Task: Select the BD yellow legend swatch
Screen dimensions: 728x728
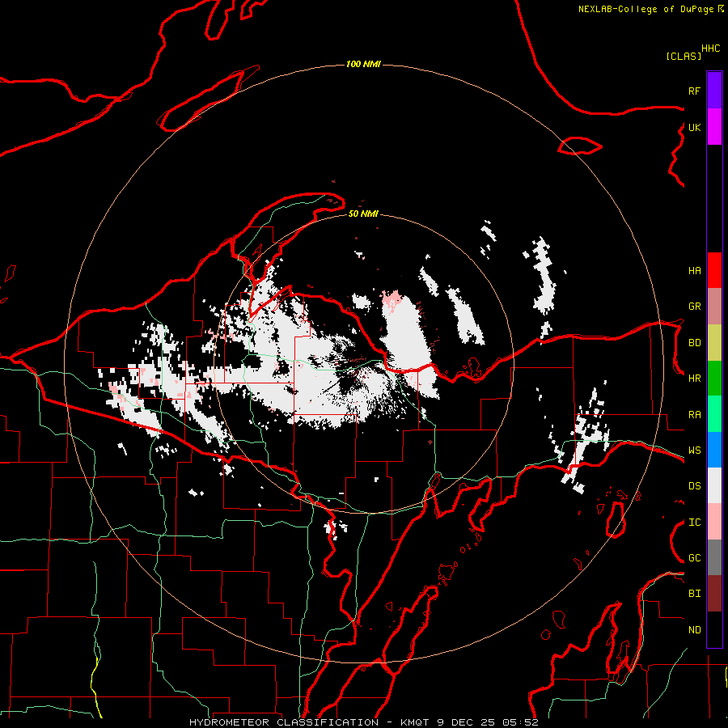Action: pos(714,343)
